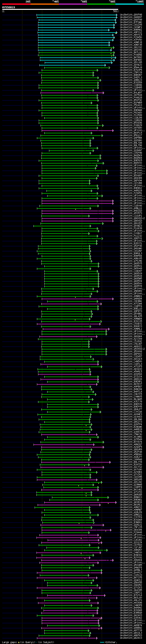This screenshot has height=644, width=146.
Task: Select the query name AV558019
Action: tap(8, 8)
